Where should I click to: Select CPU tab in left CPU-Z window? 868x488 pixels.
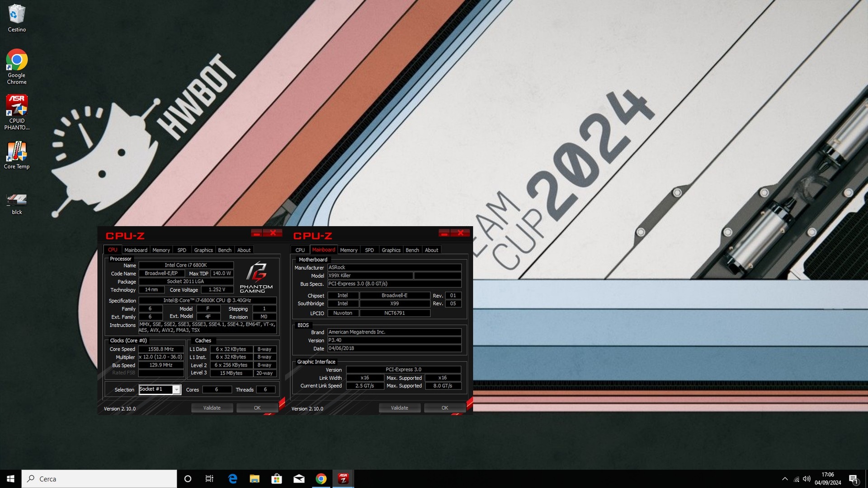[113, 250]
